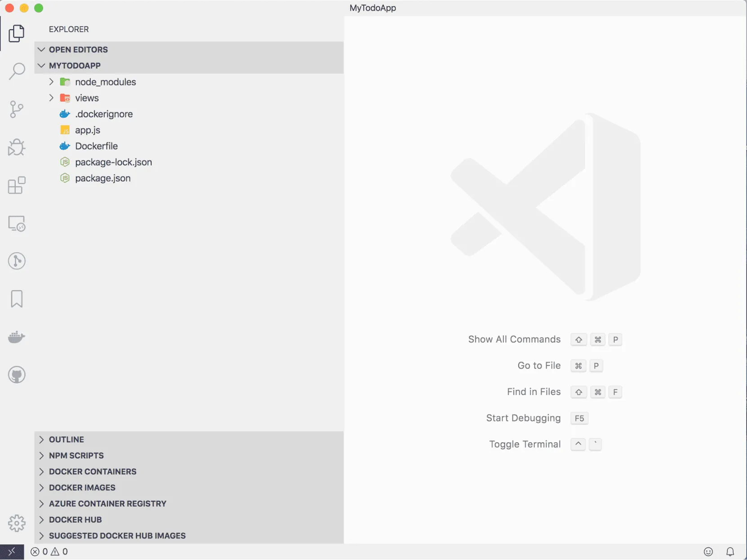Click the Show All Commands hint text
The height and width of the screenshot is (560, 747).
(x=514, y=340)
